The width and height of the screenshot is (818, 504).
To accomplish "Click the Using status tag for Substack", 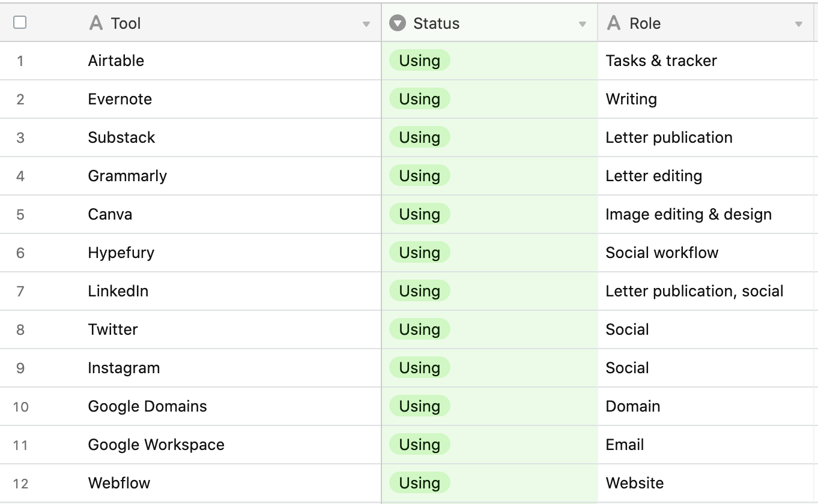I will click(x=420, y=137).
